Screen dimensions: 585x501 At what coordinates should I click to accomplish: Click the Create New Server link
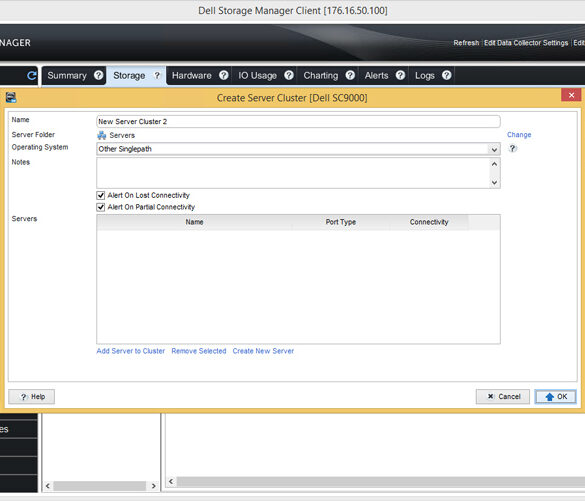(x=263, y=351)
